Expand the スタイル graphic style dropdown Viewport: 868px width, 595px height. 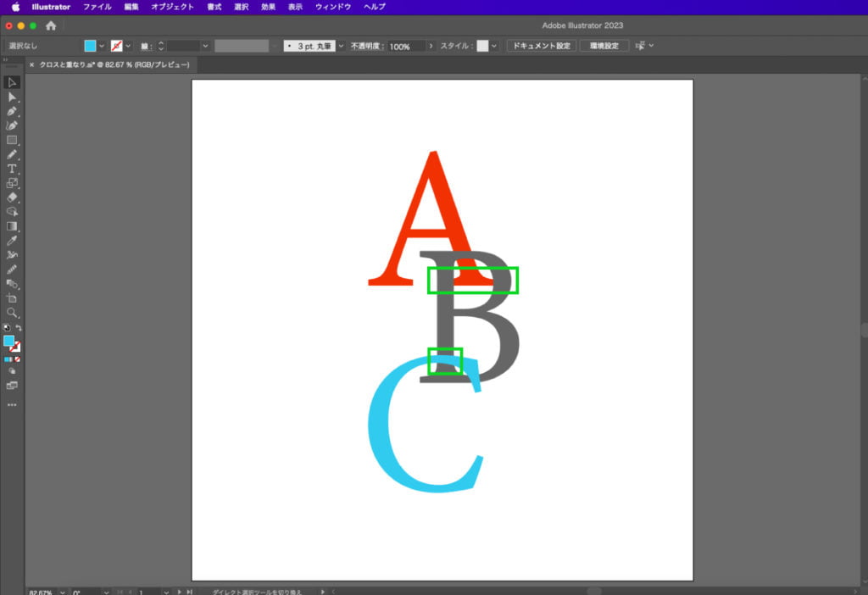point(496,46)
